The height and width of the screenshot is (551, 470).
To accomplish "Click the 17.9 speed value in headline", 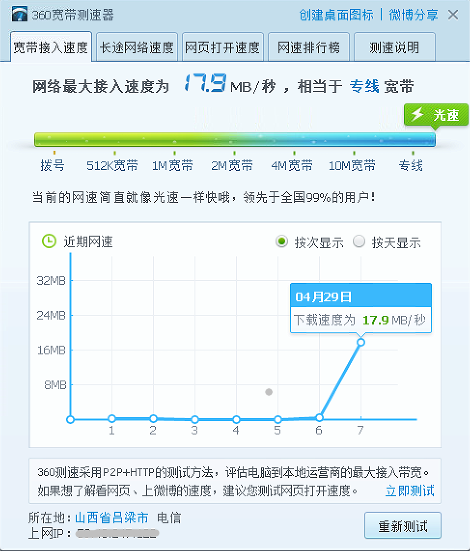I will click(x=205, y=83).
